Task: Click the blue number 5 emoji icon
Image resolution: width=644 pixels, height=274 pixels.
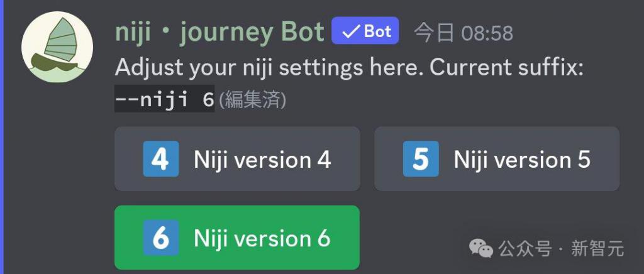Action: point(421,159)
